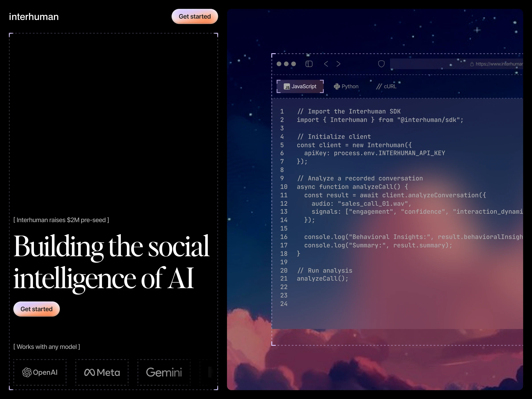This screenshot has width=532, height=399.
Task: Select the JavaScript code tab
Action: pyautogui.click(x=300, y=86)
